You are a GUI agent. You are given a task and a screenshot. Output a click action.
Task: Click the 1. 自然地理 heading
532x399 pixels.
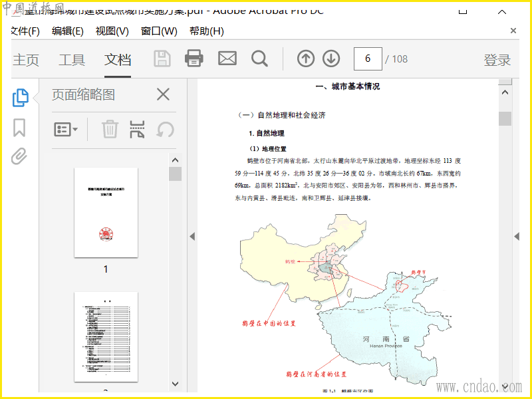(267, 134)
